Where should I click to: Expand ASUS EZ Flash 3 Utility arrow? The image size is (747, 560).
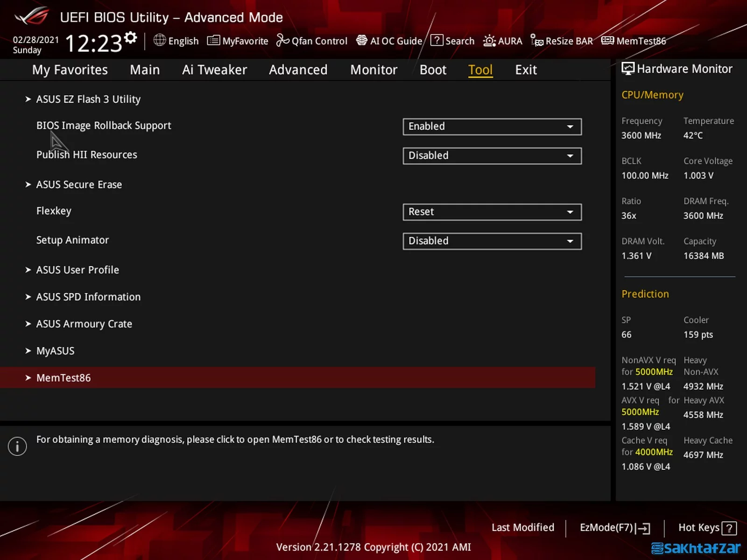coord(28,99)
